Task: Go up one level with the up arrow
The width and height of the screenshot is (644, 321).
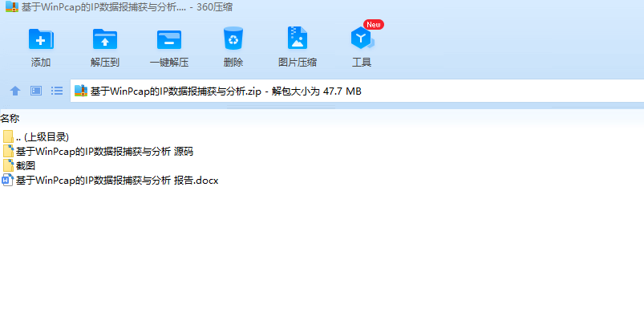Action: click(15, 91)
